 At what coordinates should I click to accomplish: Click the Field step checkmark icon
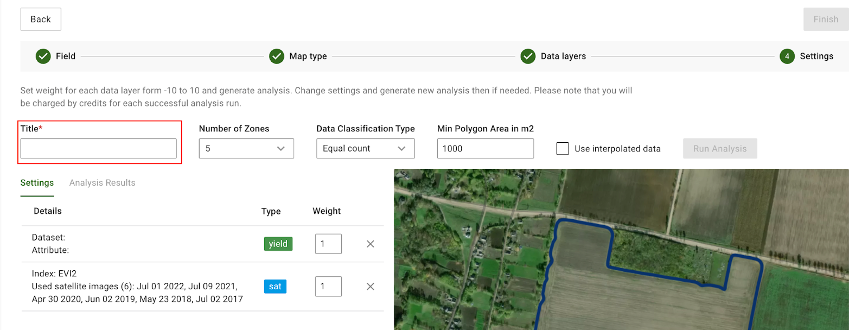[43, 56]
